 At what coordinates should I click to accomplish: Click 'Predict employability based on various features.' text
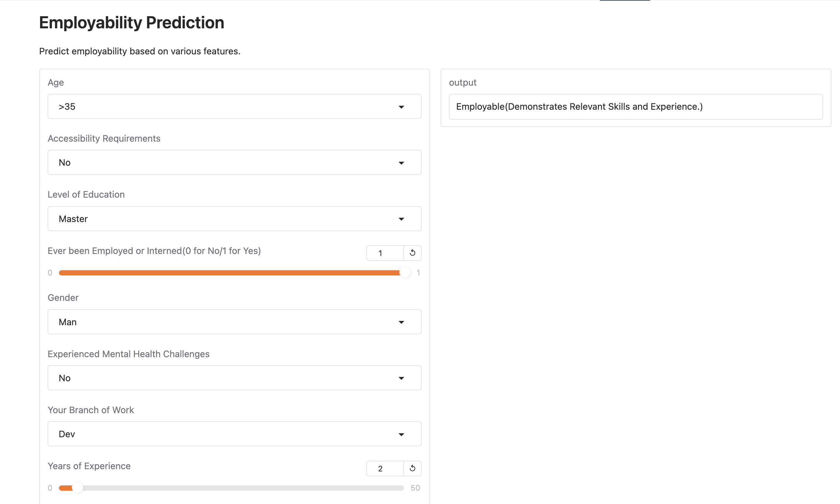[140, 51]
